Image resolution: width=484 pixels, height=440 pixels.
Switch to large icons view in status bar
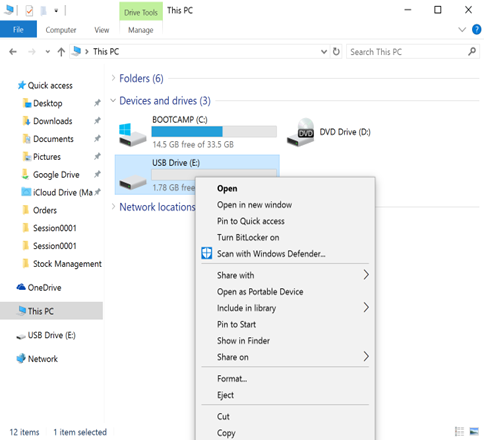[474, 431]
